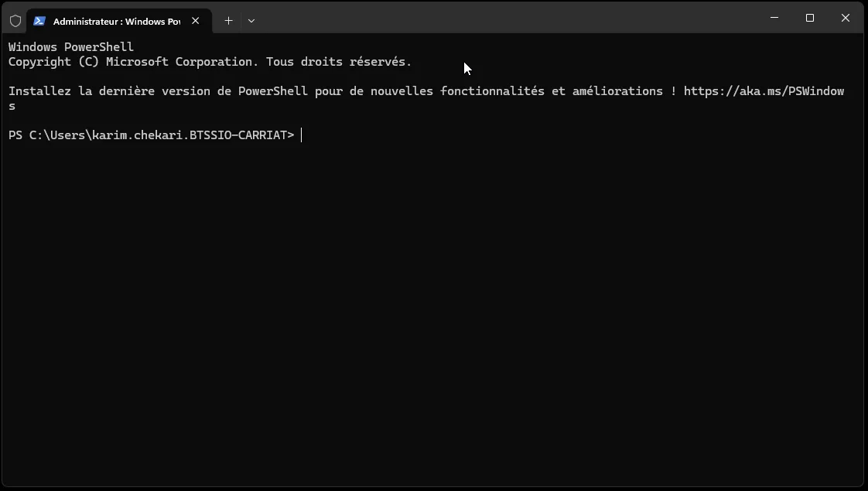Close the Administrateur PowerShell tab with its X

[x=196, y=21]
